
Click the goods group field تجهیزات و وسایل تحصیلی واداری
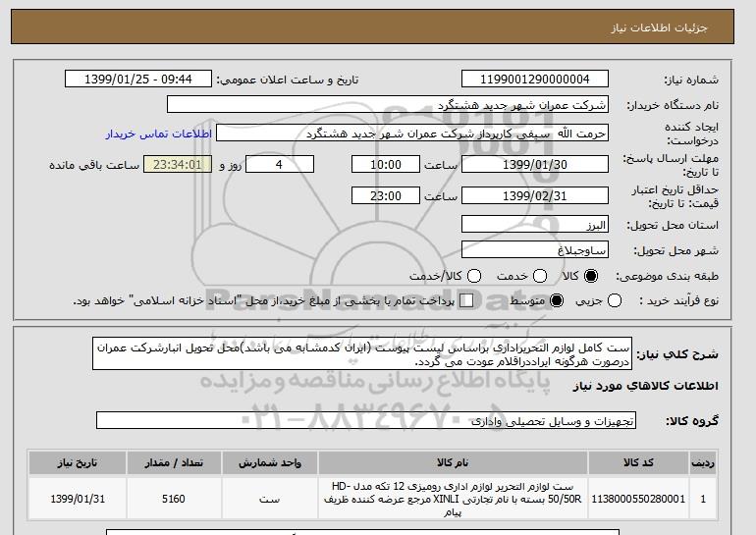(x=366, y=421)
